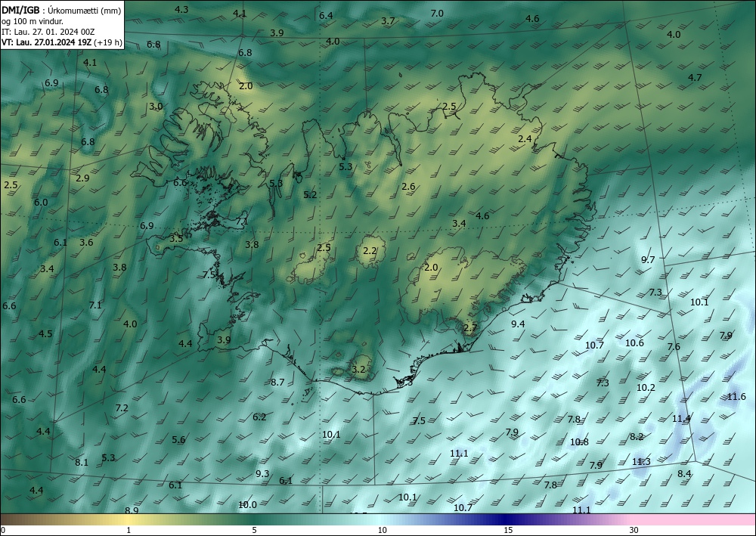This screenshot has width=756, height=536.
Task: Click the map value 9.4
Action: click(x=518, y=324)
